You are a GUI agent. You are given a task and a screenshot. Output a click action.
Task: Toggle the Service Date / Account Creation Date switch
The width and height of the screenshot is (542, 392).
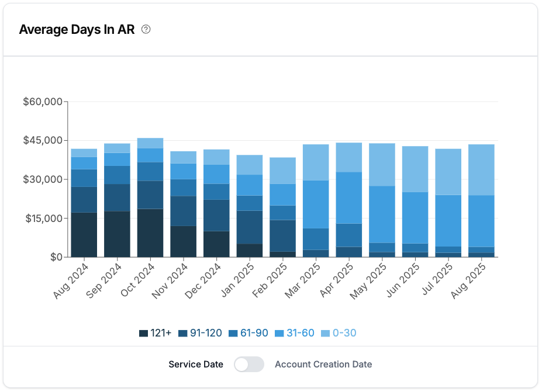pos(249,365)
